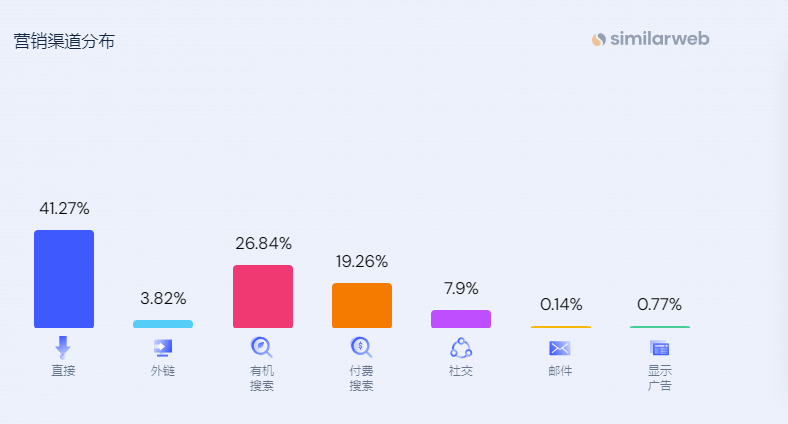Click the social (社交) share icon
Image resolution: width=788 pixels, height=424 pixels.
pos(461,348)
